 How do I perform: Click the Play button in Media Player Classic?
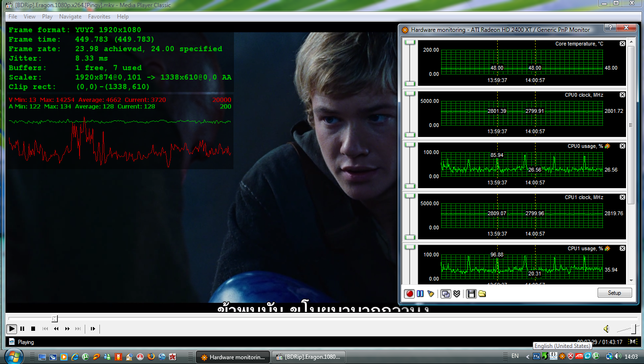point(12,328)
